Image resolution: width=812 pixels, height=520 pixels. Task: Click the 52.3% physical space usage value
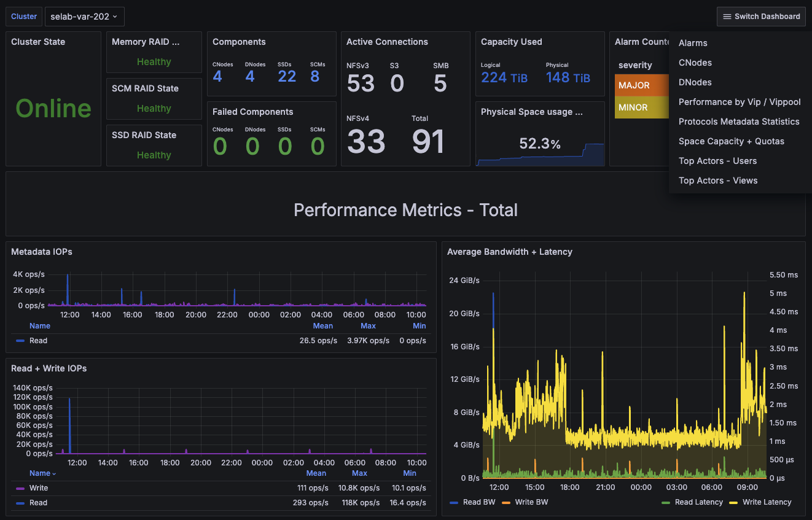pos(540,144)
